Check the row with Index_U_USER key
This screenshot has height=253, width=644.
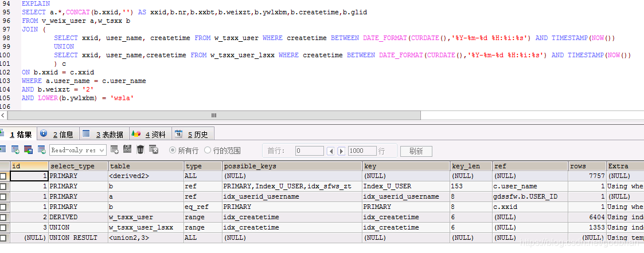point(3,186)
